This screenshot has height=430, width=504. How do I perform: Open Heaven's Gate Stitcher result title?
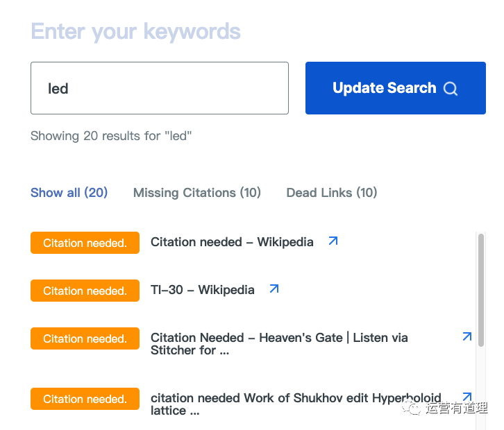click(279, 344)
